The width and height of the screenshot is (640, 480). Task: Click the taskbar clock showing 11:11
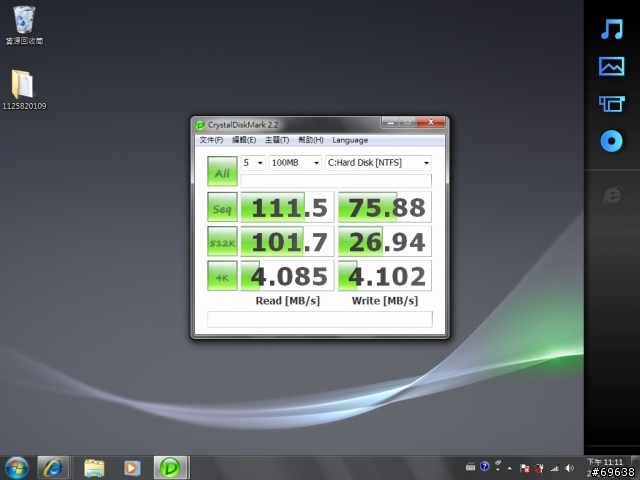tap(604, 462)
